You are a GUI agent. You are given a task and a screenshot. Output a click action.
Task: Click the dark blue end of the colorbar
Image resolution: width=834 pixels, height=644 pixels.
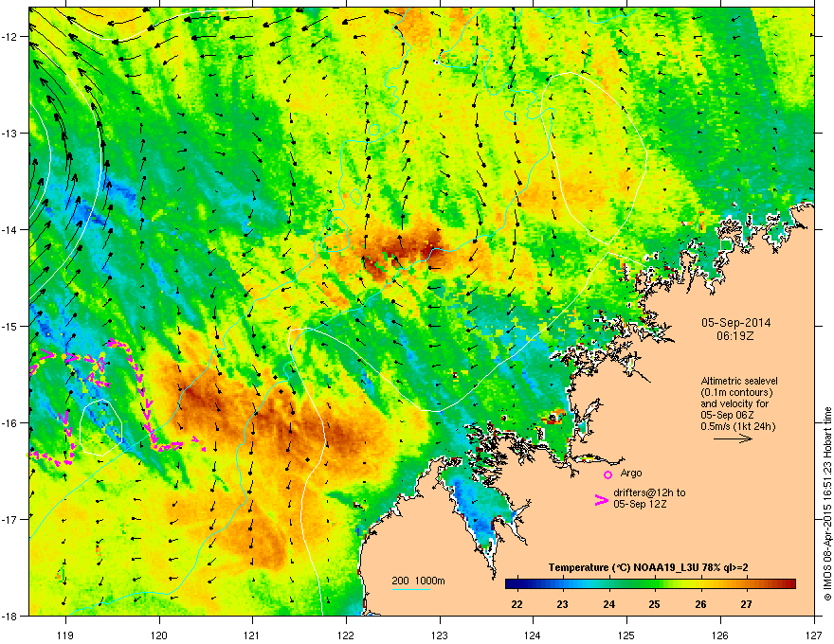tap(511, 584)
